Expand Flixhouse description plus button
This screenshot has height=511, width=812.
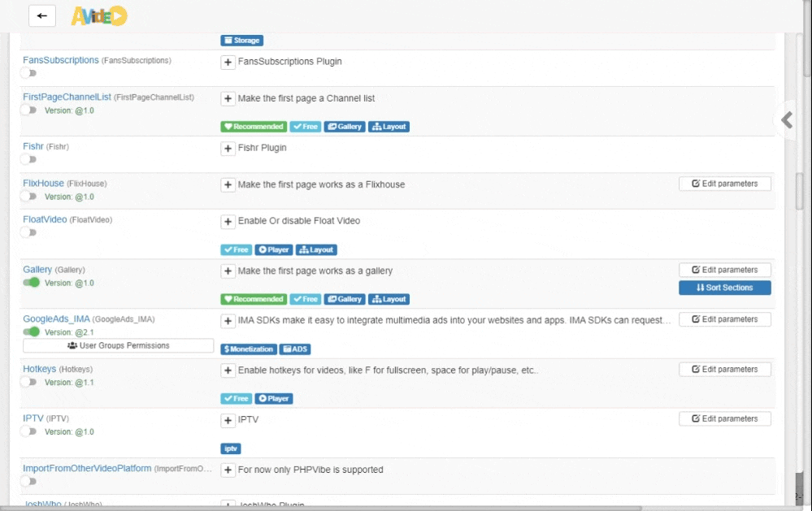(228, 185)
